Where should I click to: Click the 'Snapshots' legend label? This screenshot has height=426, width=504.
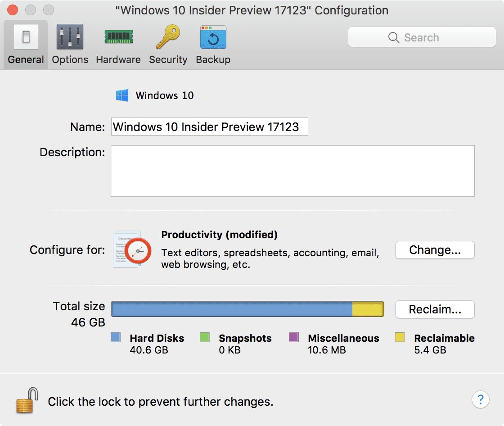[x=245, y=338]
